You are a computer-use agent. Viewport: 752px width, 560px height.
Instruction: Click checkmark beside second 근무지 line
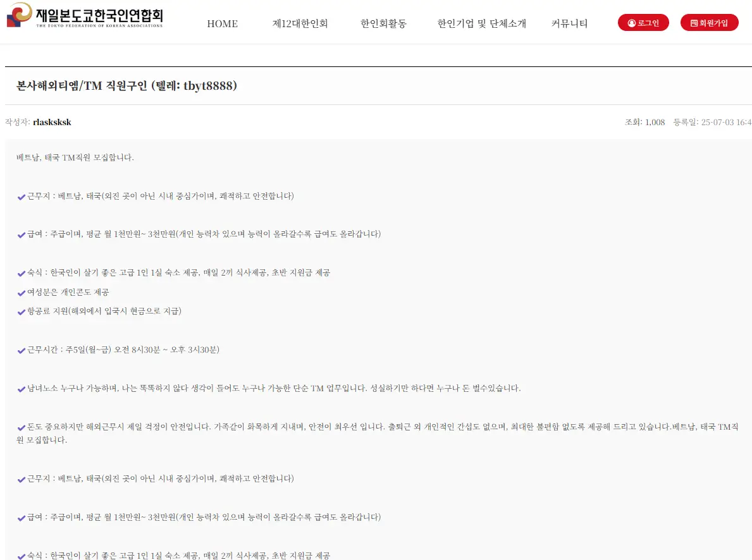tap(21, 480)
